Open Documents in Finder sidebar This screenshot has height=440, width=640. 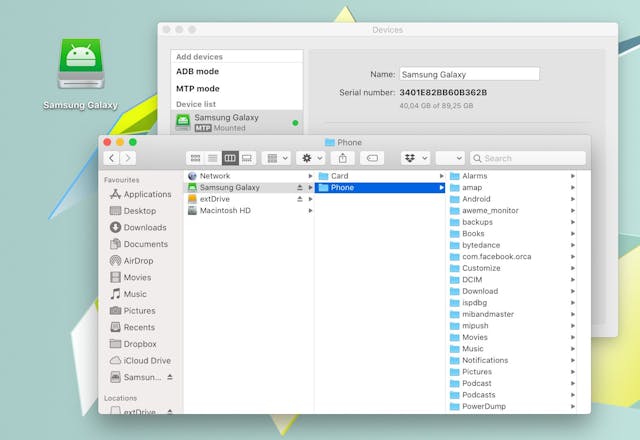(139, 244)
